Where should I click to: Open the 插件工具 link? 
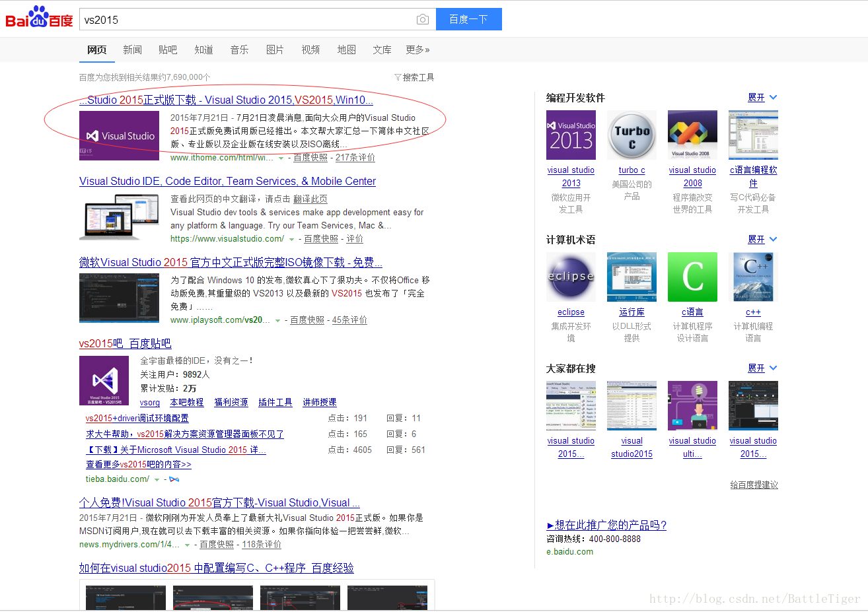(x=275, y=403)
